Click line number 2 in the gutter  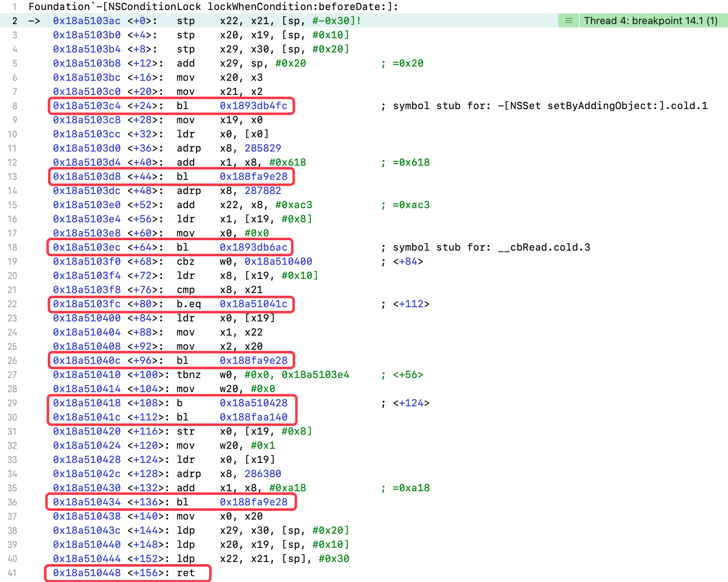tap(15, 21)
